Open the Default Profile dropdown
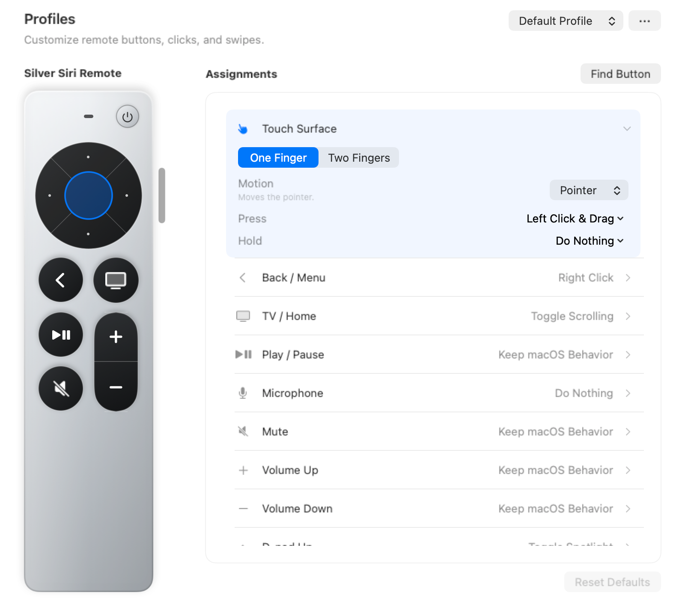This screenshot has width=685, height=616. [566, 21]
